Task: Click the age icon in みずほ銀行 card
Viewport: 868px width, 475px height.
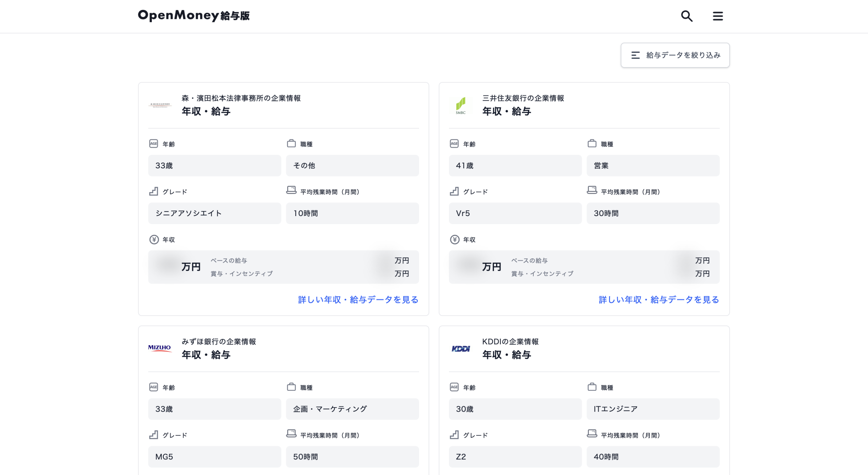Action: (x=154, y=387)
